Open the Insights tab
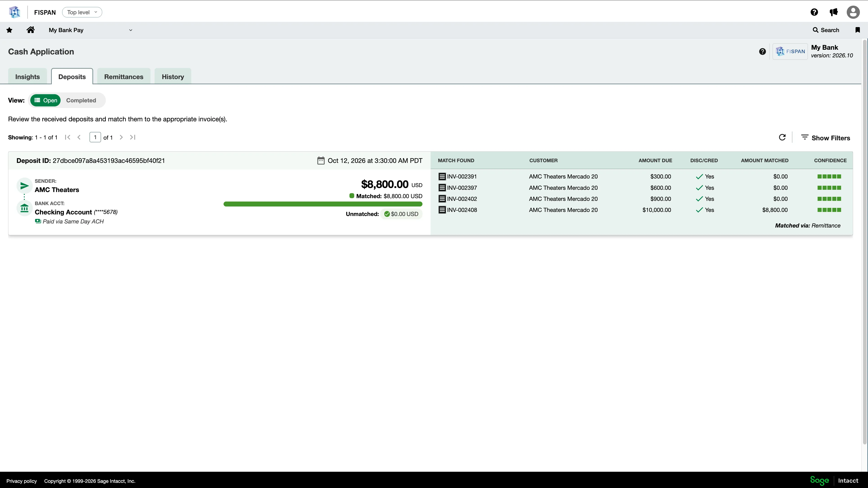 [27, 76]
